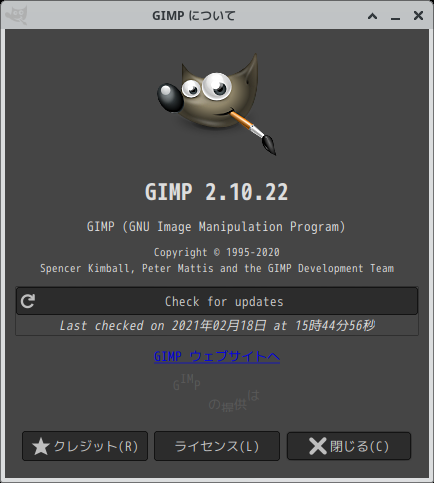Click the Copyright © 1995-2020 text

(x=217, y=252)
